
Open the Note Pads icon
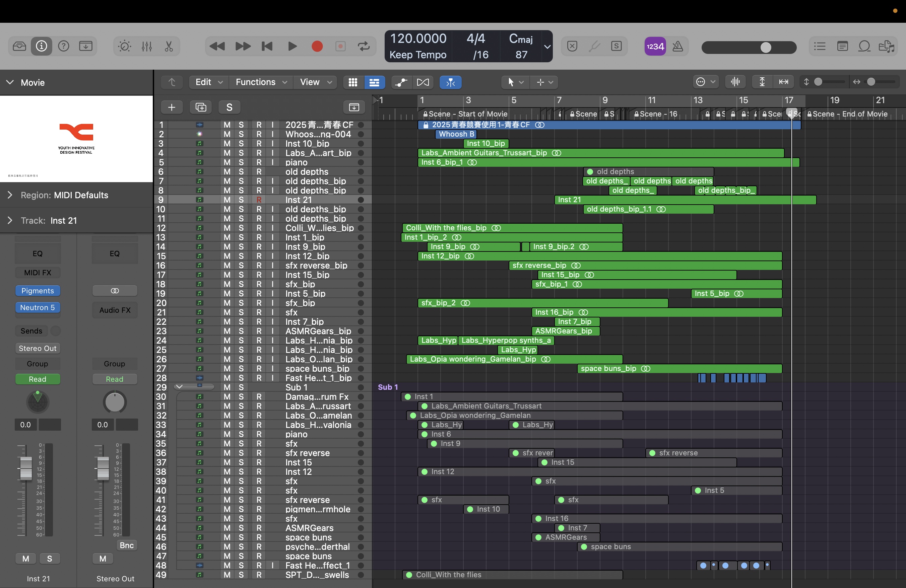point(842,47)
